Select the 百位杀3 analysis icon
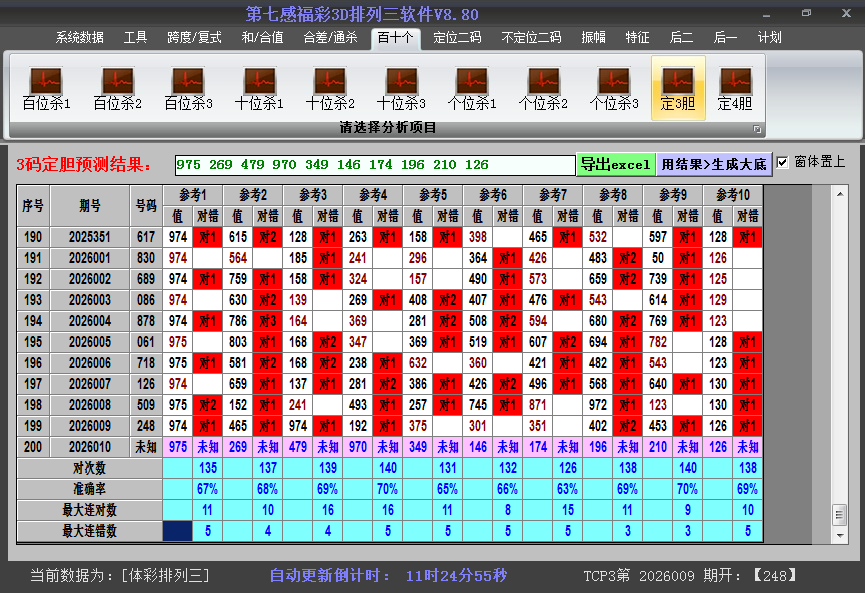Screen dimensions: 865x593 188,88
